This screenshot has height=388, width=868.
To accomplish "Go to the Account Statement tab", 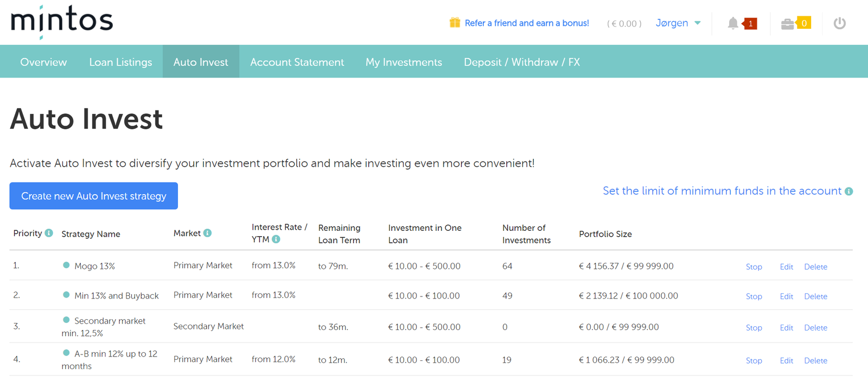I will pos(297,62).
